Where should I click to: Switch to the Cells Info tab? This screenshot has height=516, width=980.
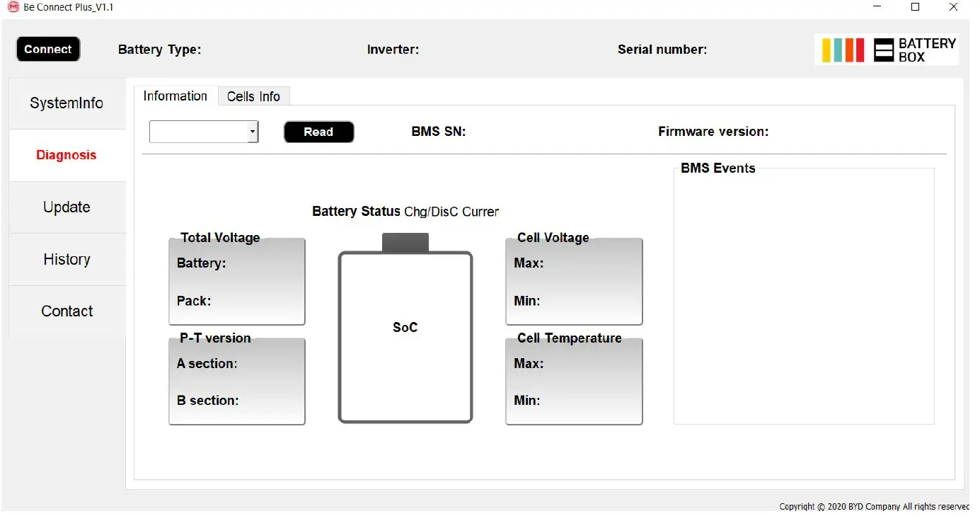tap(253, 97)
